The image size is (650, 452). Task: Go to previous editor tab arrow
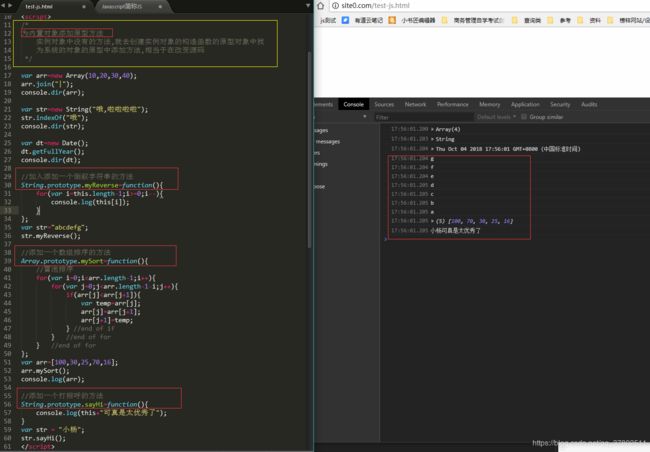[x=3, y=5]
